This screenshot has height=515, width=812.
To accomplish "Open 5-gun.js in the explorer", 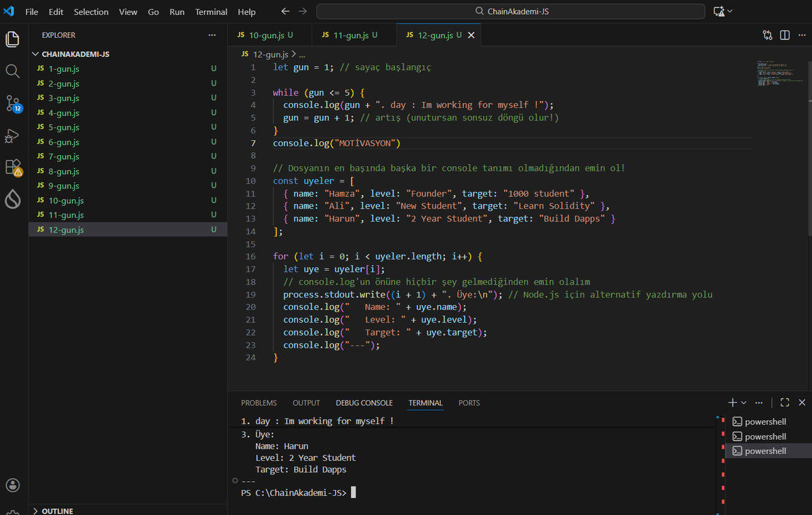I will click(x=128, y=127).
